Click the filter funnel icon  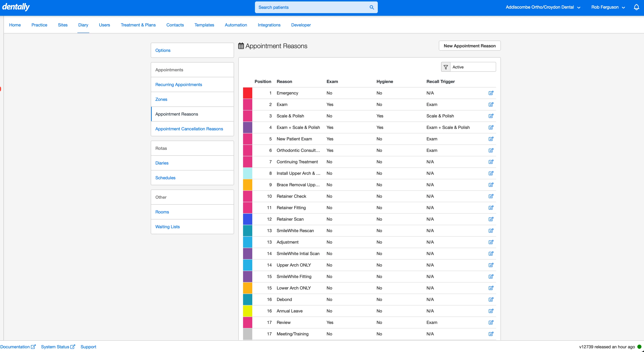446,67
